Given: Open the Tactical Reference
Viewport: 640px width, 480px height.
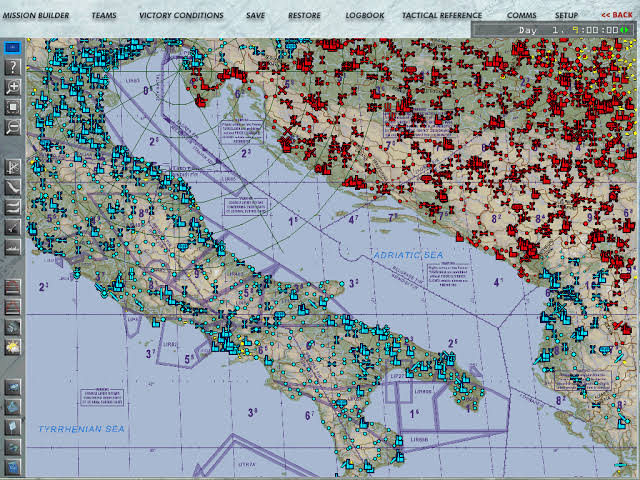Looking at the screenshot, I should click(442, 16).
